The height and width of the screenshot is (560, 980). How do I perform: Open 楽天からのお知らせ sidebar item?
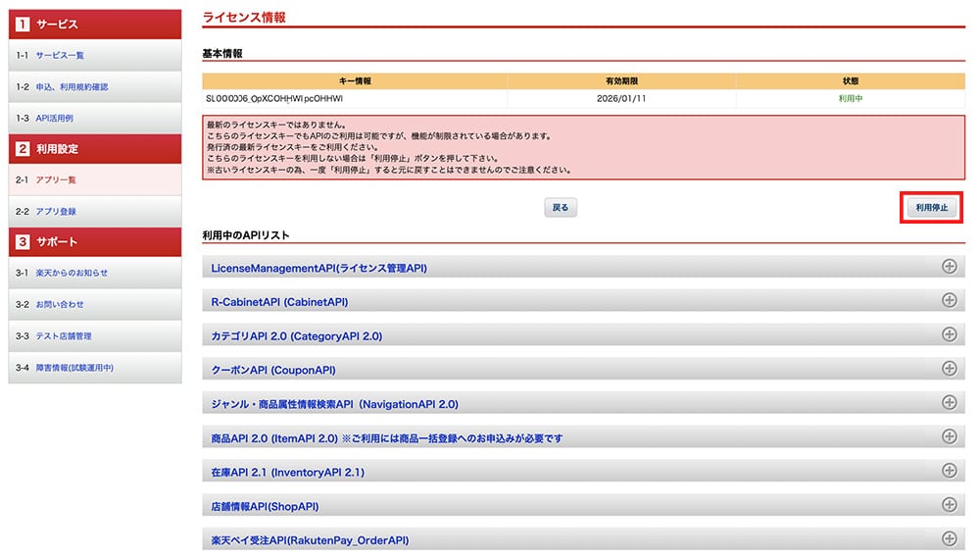click(x=72, y=273)
